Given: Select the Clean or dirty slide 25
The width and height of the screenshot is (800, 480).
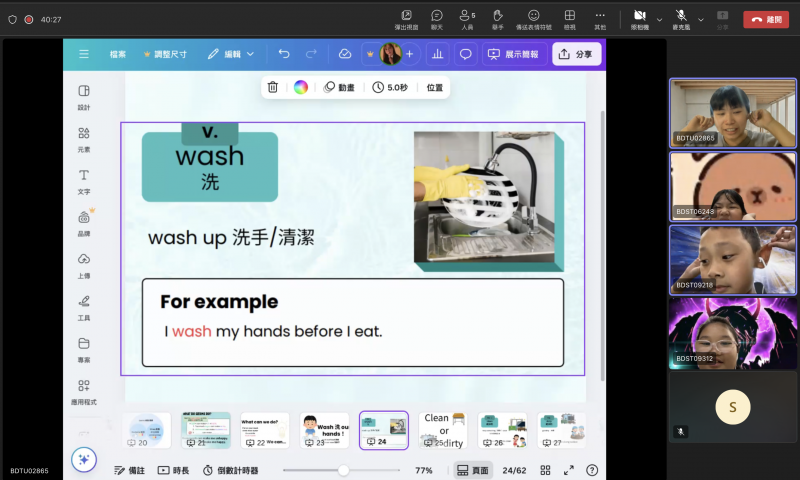Looking at the screenshot, I should click(443, 431).
